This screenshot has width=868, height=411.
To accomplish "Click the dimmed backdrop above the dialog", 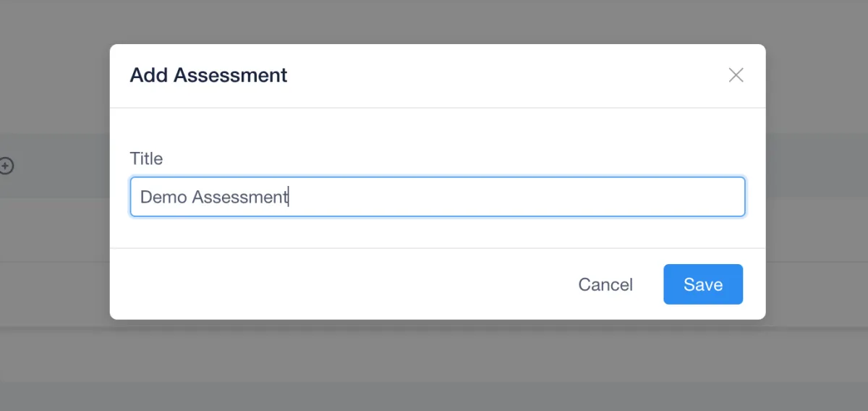I will (434, 22).
